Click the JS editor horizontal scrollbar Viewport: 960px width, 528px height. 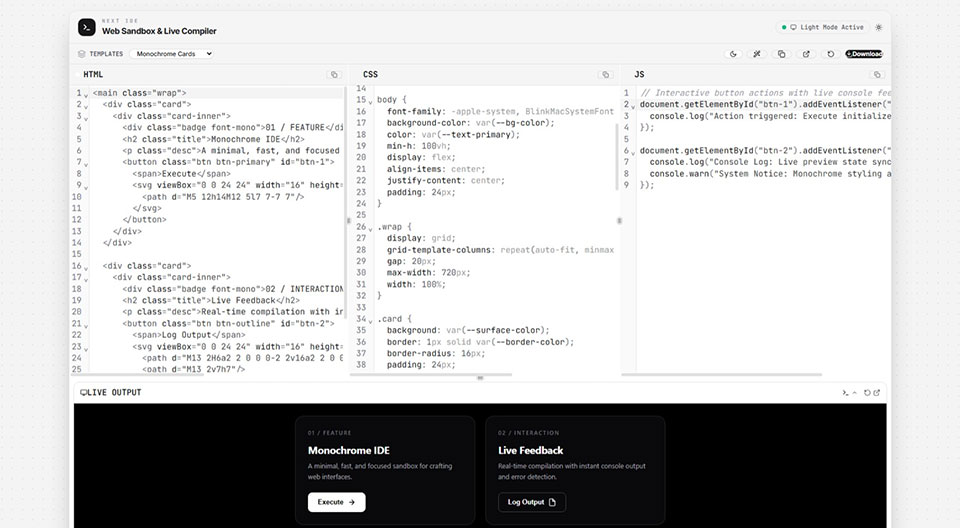click(x=721, y=374)
